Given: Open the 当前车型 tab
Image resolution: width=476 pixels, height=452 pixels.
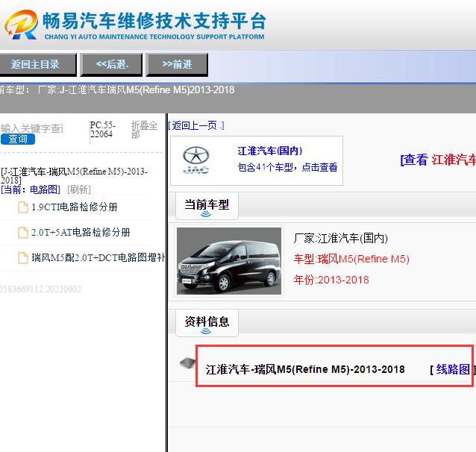Looking at the screenshot, I should (x=207, y=204).
